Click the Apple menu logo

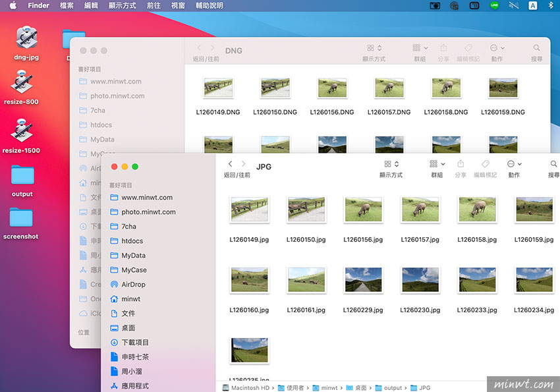tap(13, 5)
